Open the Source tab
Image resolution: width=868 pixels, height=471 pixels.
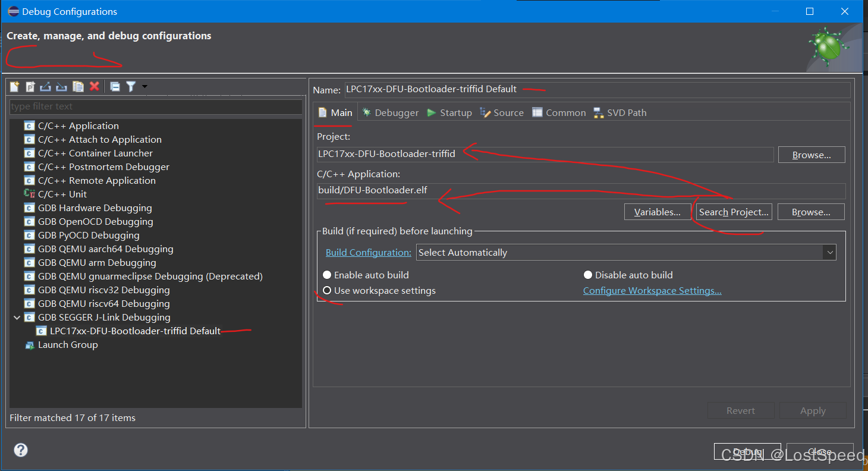tap(502, 112)
